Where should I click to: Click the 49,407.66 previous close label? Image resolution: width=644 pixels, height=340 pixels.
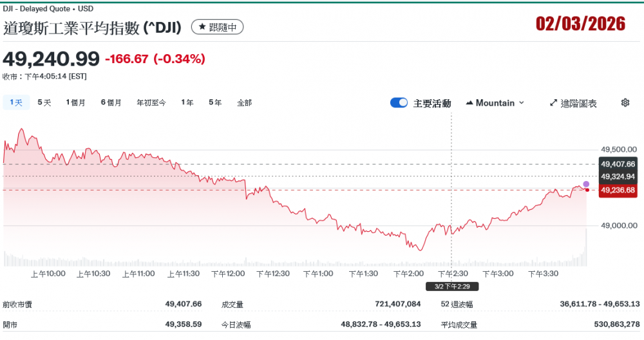tap(618, 164)
